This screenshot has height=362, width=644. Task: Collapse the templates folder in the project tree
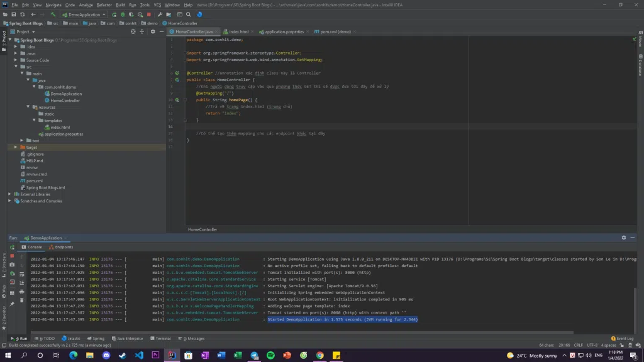click(35, 121)
